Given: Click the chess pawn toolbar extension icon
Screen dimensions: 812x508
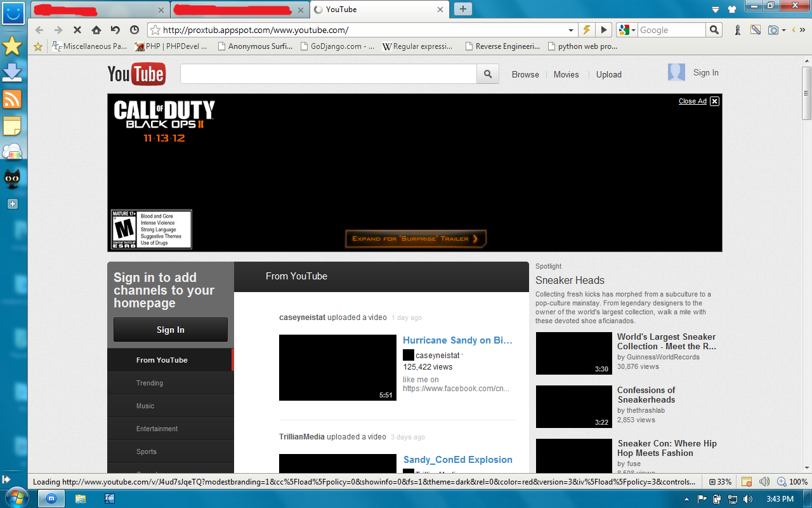Looking at the screenshot, I should click(737, 30).
